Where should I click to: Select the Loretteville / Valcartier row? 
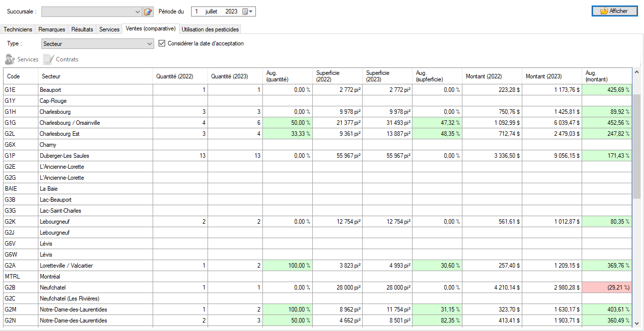tap(317, 266)
